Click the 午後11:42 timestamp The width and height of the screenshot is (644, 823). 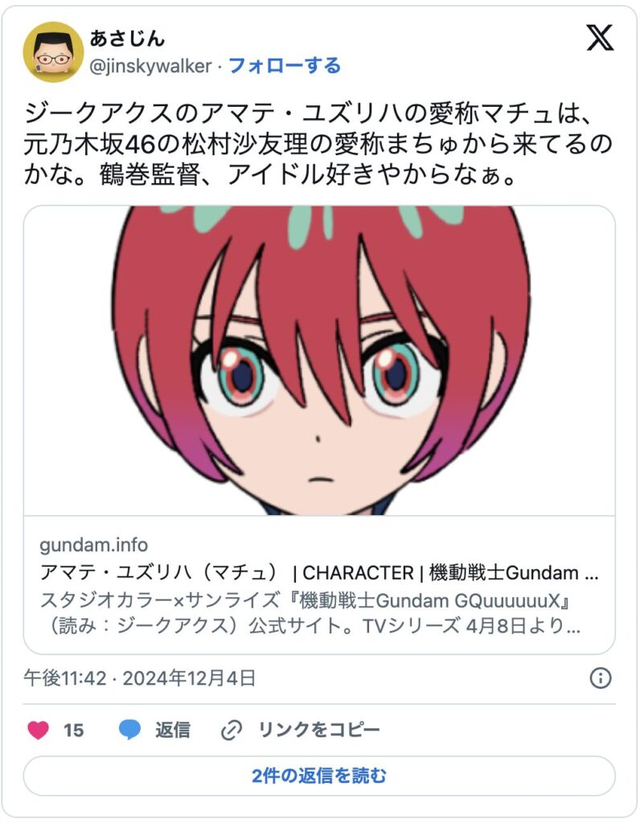(65, 678)
